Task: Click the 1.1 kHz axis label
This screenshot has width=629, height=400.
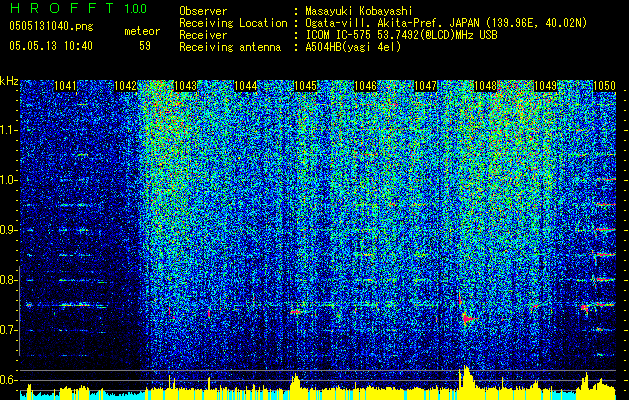Action: pos(7,130)
